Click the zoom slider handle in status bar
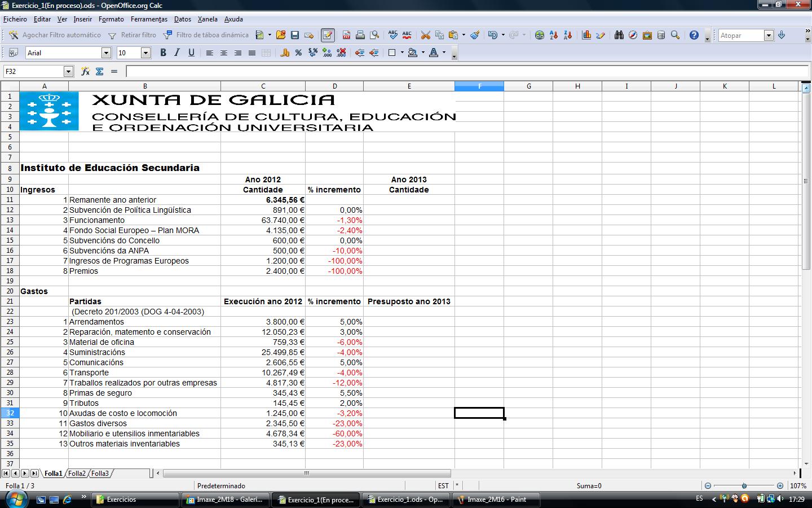 tap(744, 485)
